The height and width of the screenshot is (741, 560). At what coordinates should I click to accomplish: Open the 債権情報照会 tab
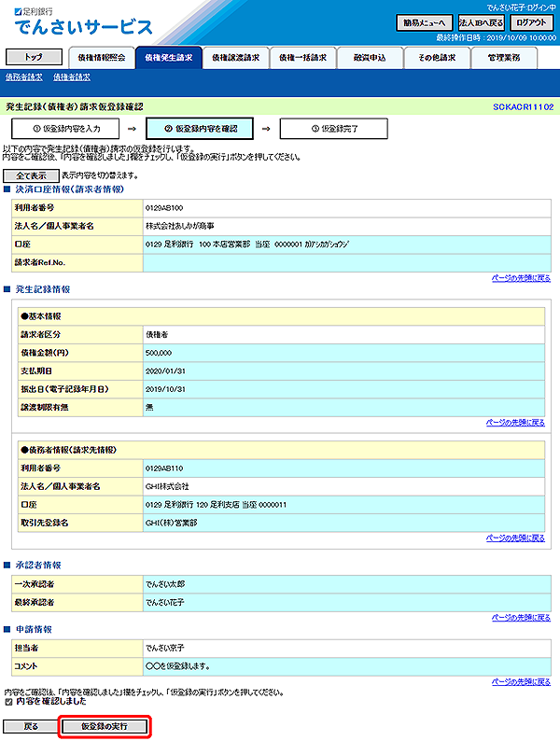click(101, 57)
